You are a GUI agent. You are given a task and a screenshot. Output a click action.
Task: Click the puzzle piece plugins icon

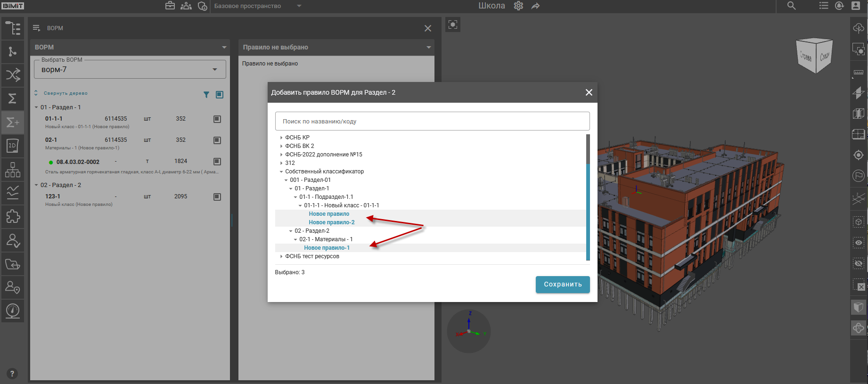[x=13, y=216]
